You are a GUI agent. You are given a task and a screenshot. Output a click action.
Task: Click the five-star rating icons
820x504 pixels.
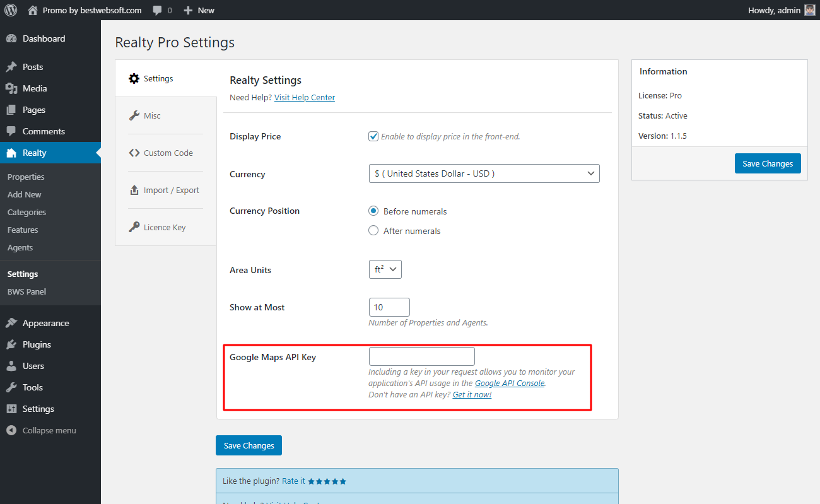click(327, 481)
